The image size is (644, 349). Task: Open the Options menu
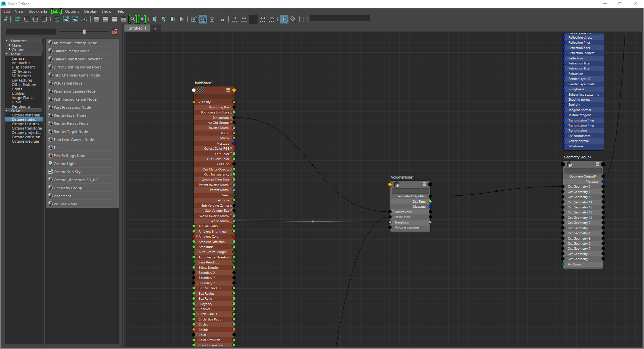[72, 11]
